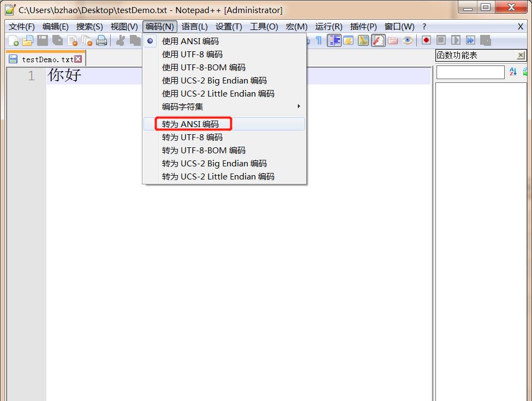
Task: Print the document with the printer icon
Action: point(101,41)
